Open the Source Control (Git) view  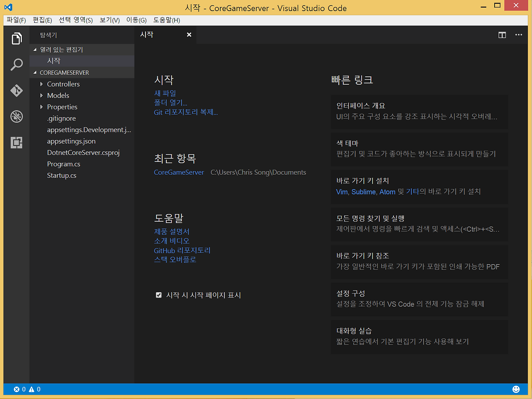(x=17, y=91)
